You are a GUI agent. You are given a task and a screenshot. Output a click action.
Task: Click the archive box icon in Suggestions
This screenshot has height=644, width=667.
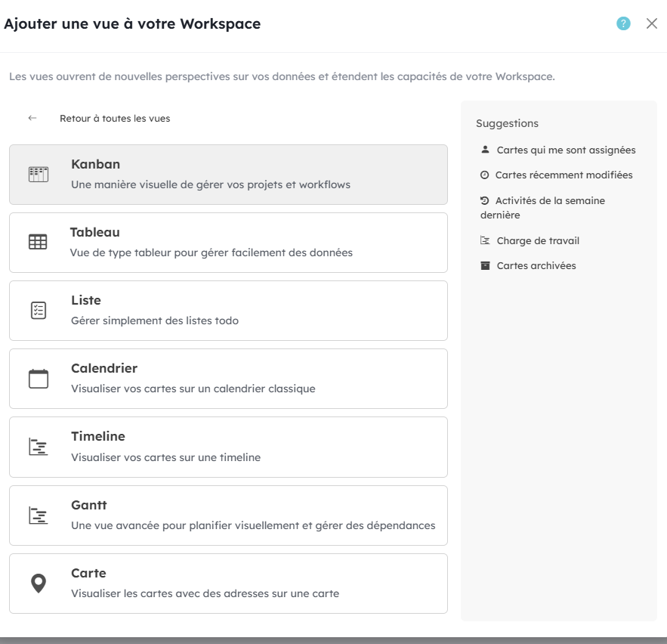pos(485,265)
